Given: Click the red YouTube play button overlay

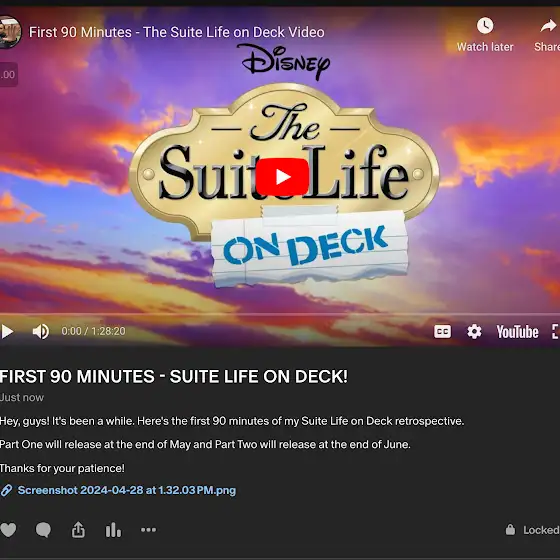Looking at the screenshot, I should tap(282, 177).
